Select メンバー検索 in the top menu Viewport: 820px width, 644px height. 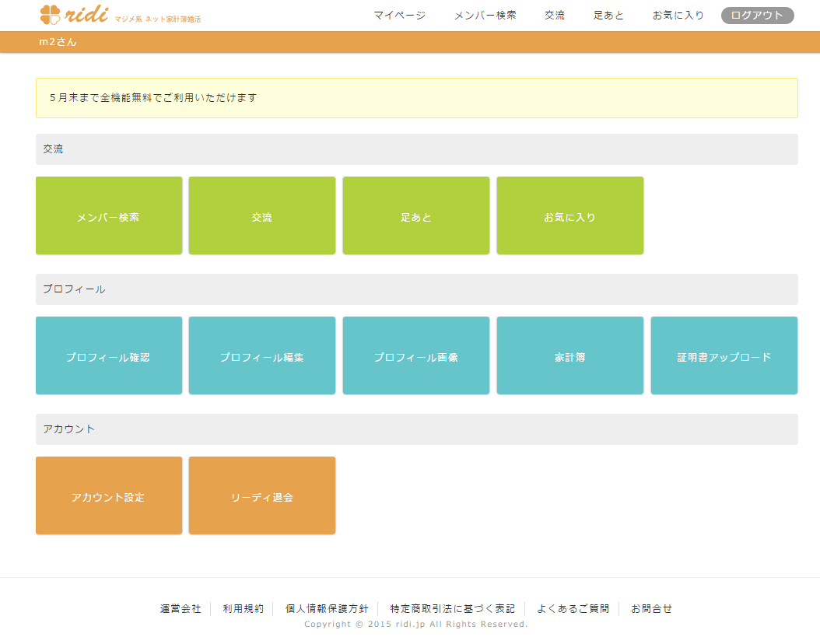(485, 16)
